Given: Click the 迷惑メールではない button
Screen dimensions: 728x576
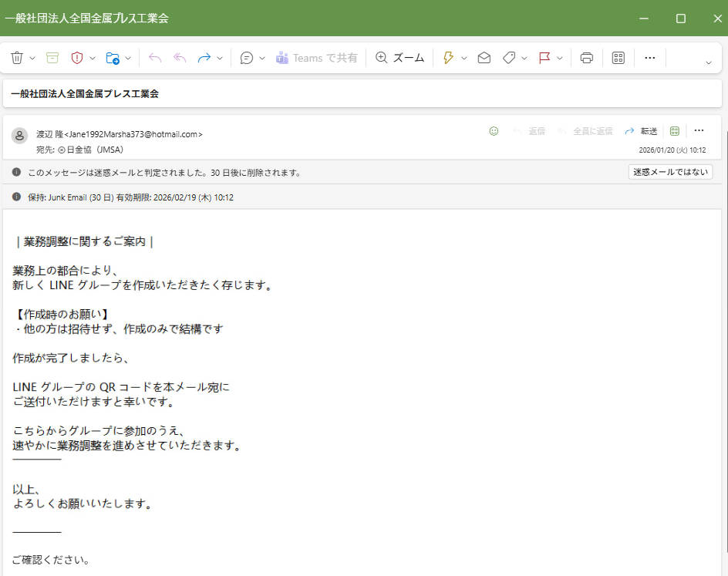Looking at the screenshot, I should (x=670, y=172).
